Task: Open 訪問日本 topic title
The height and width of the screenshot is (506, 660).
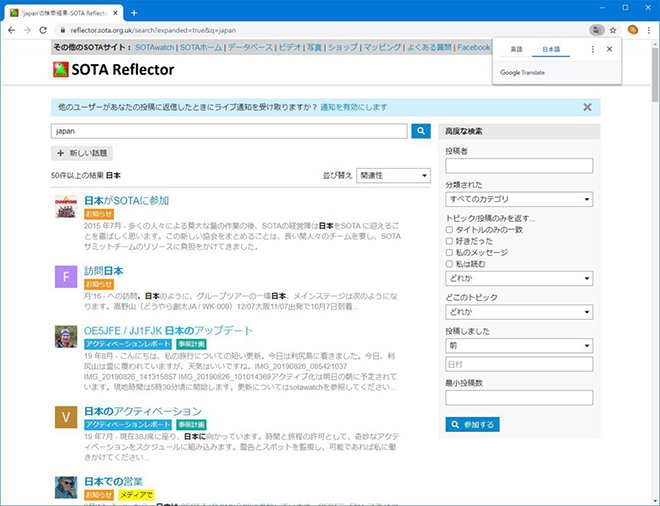Action: (104, 271)
